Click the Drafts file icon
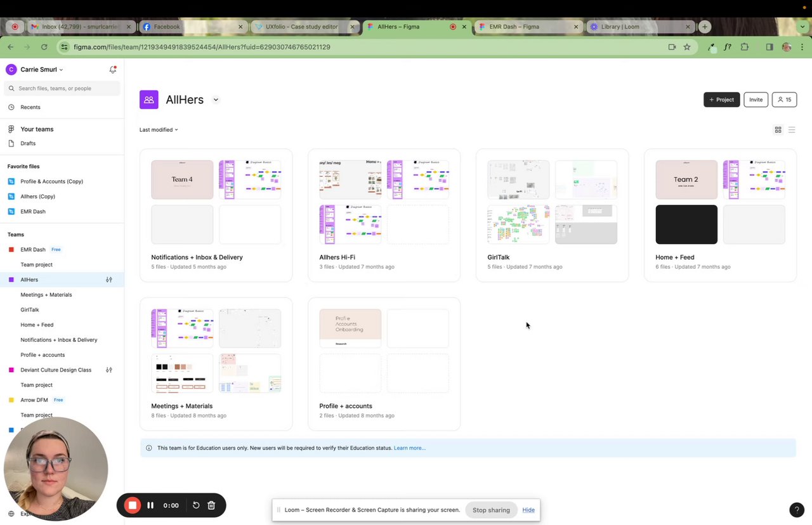 coord(11,143)
